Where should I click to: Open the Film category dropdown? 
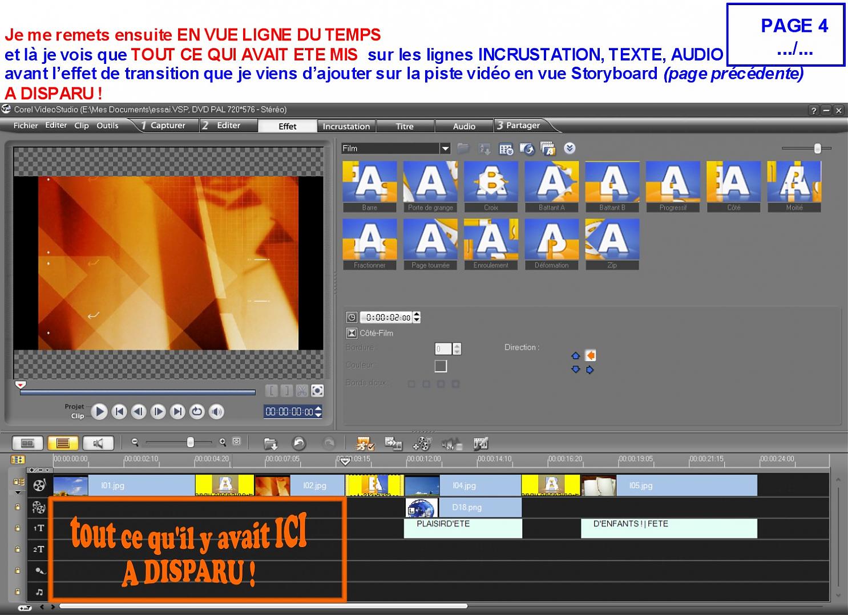(445, 148)
